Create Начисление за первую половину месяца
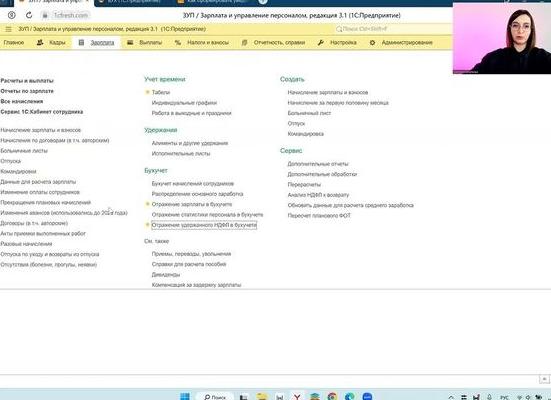 [x=338, y=103]
